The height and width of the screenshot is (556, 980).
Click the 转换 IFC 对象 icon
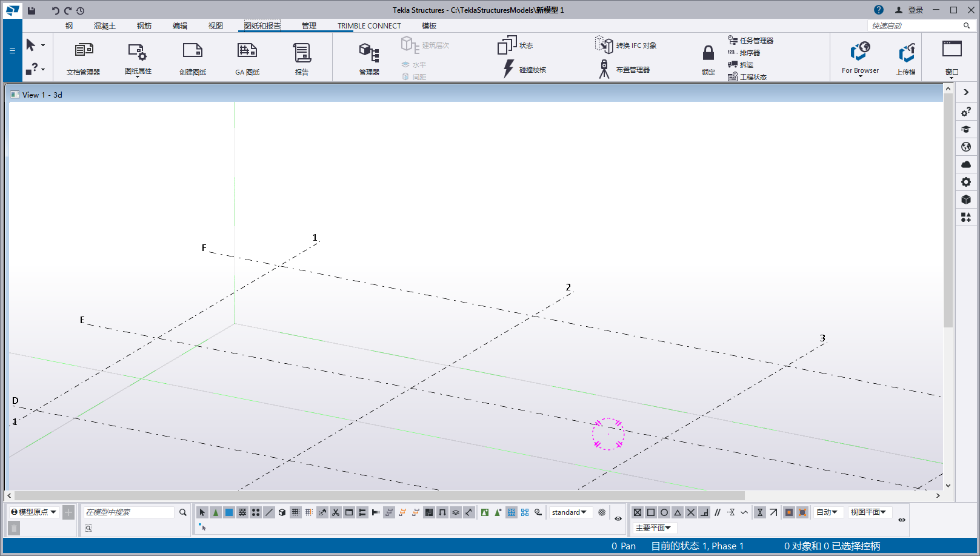point(627,45)
